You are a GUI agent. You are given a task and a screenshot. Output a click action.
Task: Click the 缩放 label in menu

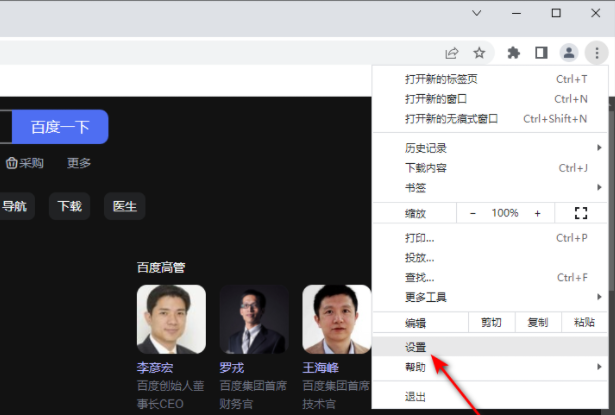pyautogui.click(x=415, y=213)
